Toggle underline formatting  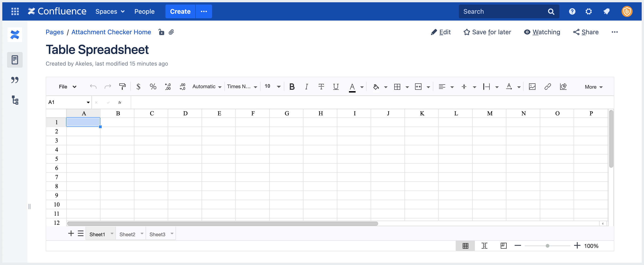[x=336, y=87]
